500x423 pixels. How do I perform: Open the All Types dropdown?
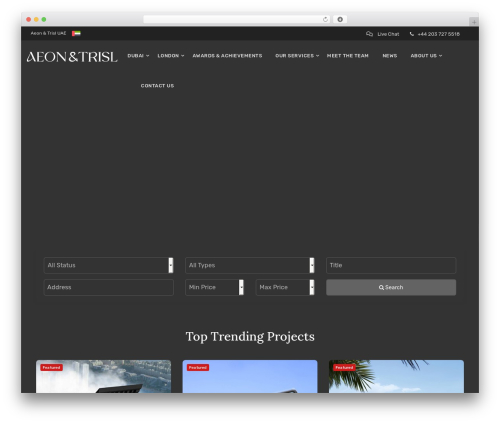pyautogui.click(x=250, y=265)
